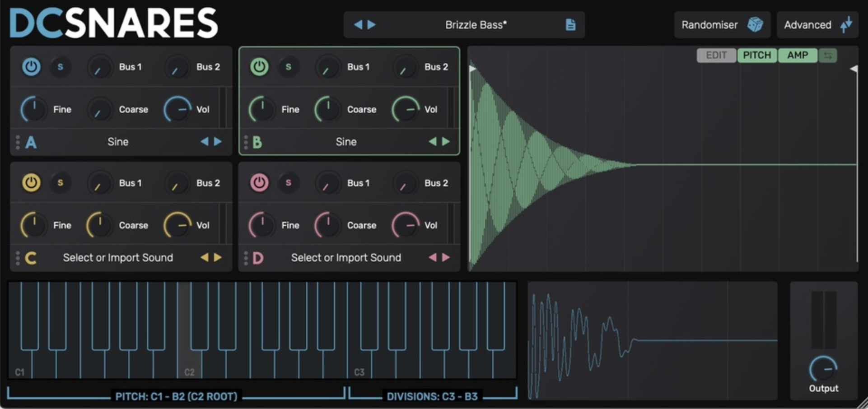The width and height of the screenshot is (868, 409).
Task: Click waveform end marker triangle
Action: pyautogui.click(x=854, y=69)
